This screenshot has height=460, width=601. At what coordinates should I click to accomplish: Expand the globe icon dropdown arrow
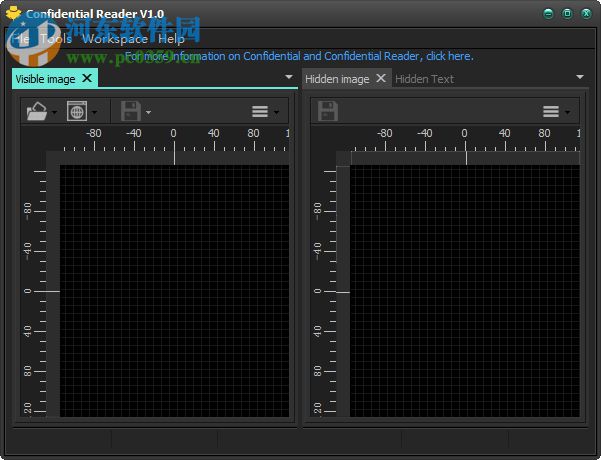[x=95, y=113]
